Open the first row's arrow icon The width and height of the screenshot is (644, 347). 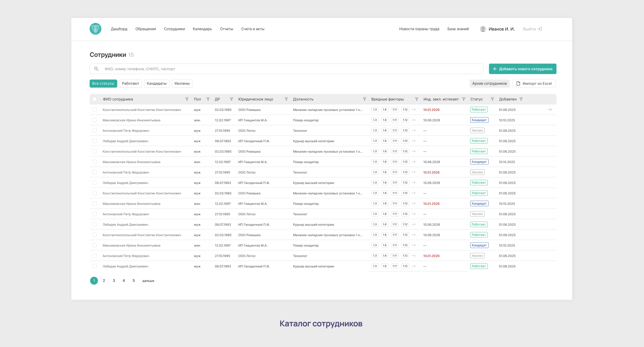pos(550,110)
